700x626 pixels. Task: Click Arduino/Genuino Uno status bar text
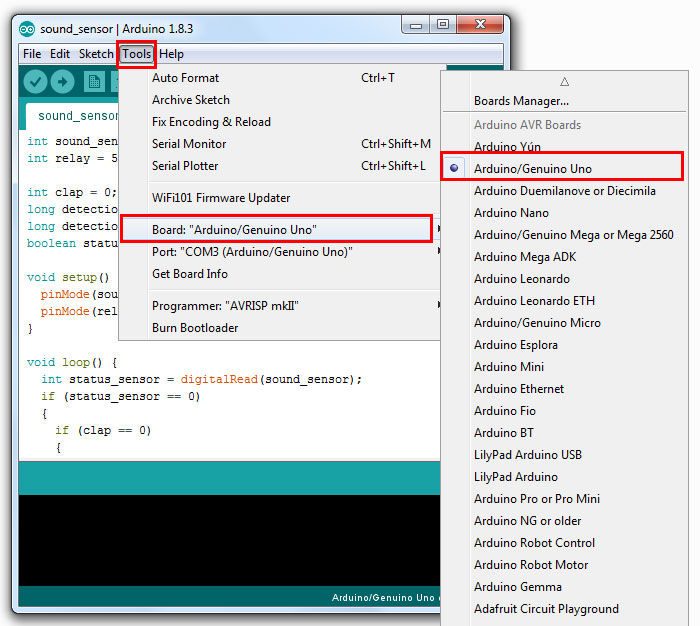click(383, 598)
